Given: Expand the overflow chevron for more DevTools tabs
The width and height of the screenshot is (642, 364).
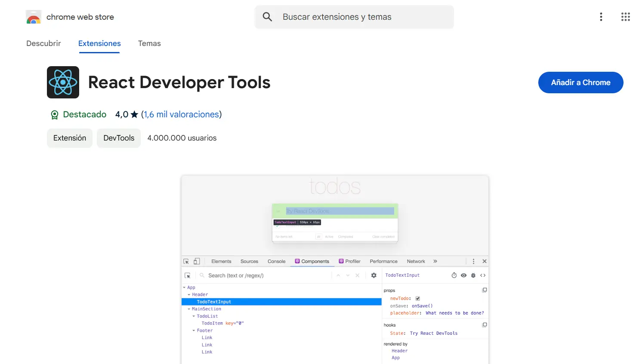Looking at the screenshot, I should [x=435, y=261].
